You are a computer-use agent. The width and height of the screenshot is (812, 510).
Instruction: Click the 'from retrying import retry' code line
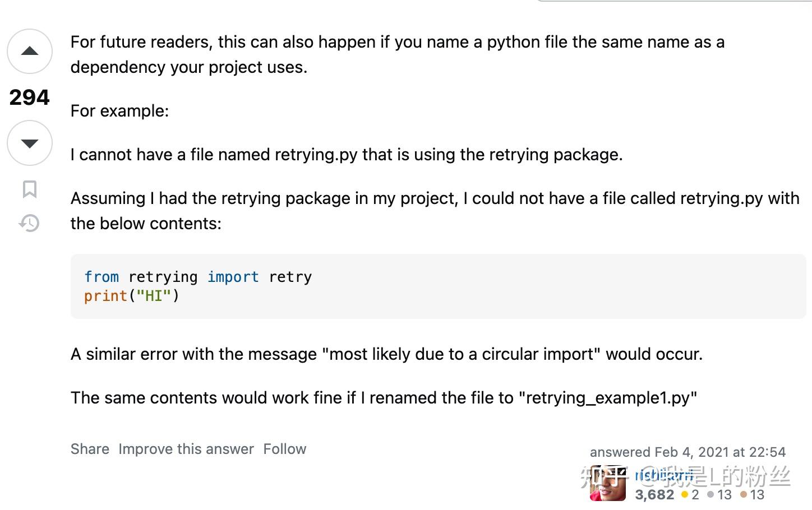tap(198, 277)
